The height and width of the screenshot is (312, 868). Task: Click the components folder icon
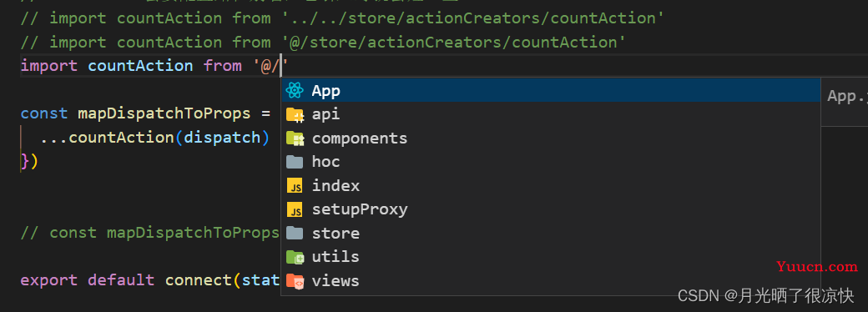[x=295, y=138]
